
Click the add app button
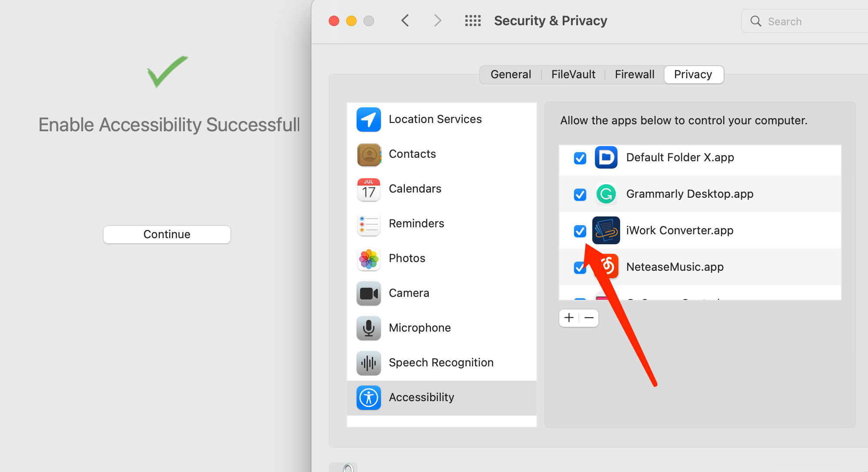(x=569, y=316)
